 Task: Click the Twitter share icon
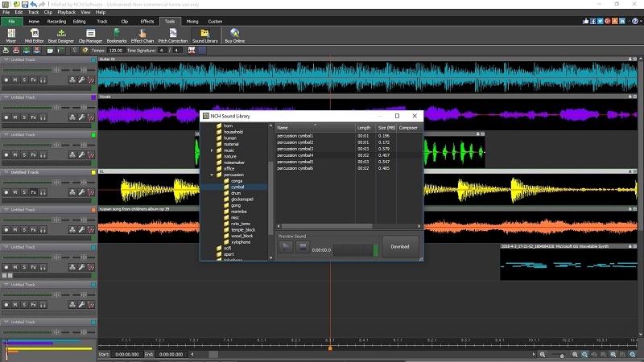[600, 21]
